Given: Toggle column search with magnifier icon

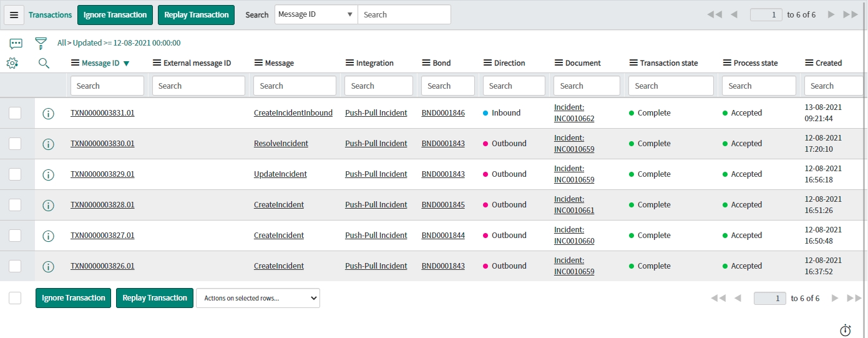Looking at the screenshot, I should 44,63.
